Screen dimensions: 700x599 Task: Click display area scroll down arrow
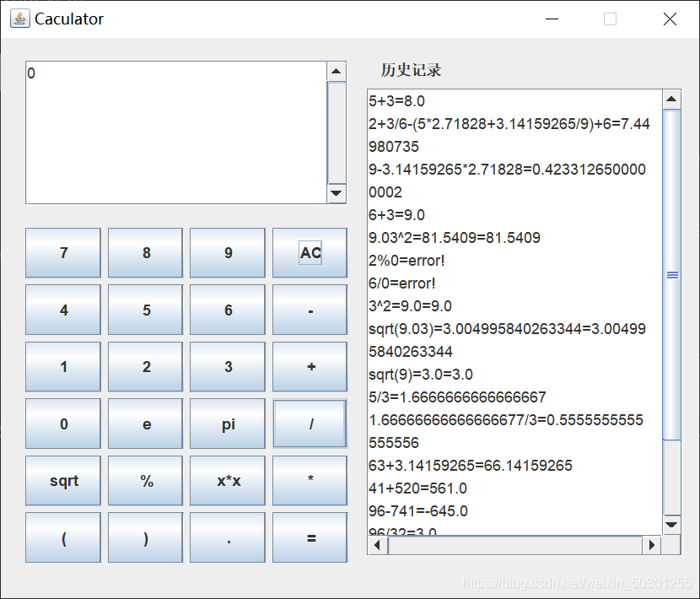point(337,194)
